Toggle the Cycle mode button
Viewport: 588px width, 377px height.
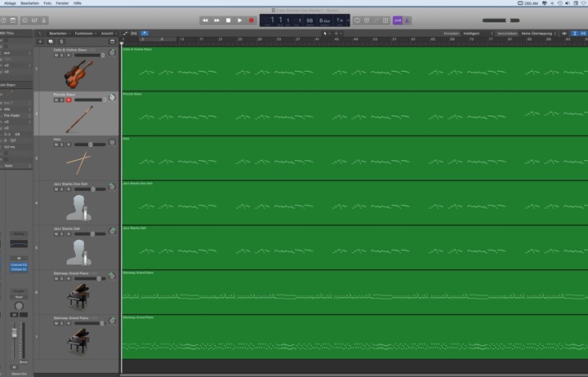(357, 20)
